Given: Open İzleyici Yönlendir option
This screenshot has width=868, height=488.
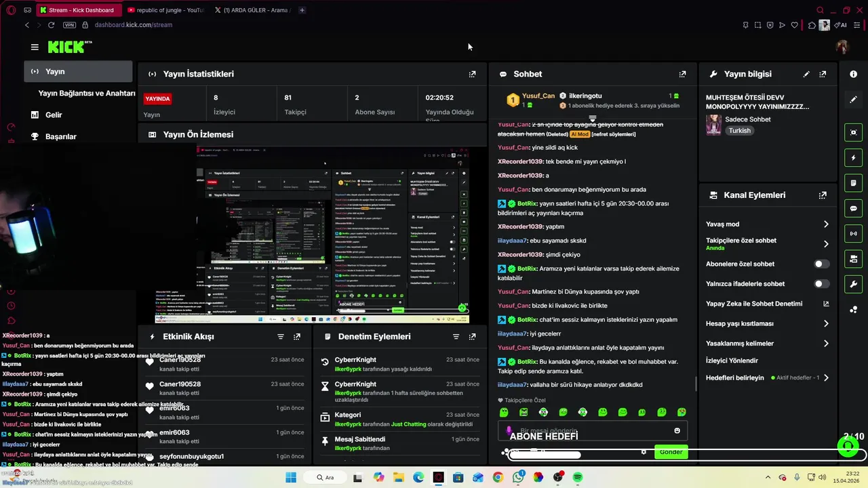Looking at the screenshot, I should tap(732, 361).
